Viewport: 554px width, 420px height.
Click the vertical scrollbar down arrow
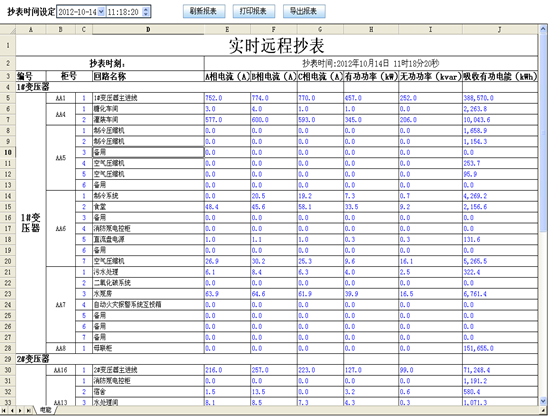[543, 401]
